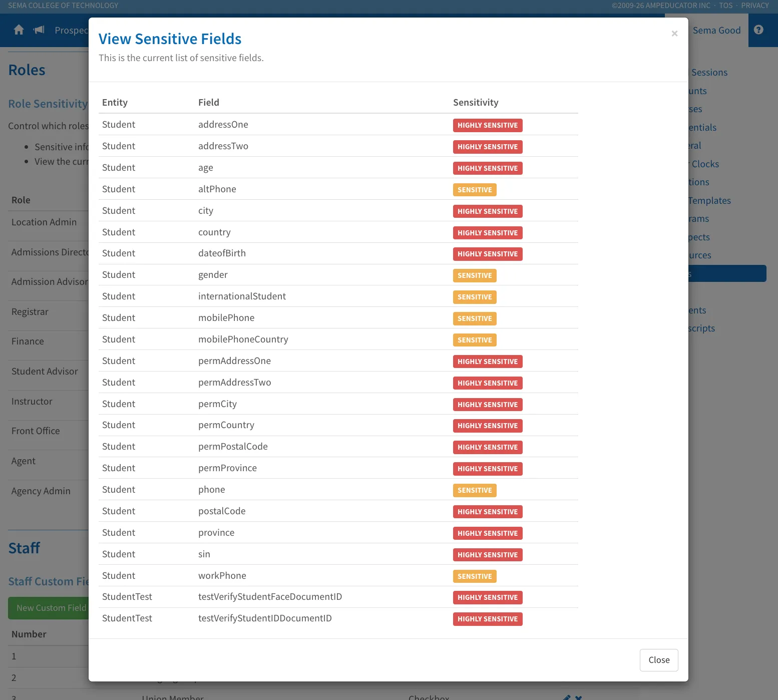Click the Sensitive badge for gender
Image resolution: width=778 pixels, height=700 pixels.
click(x=475, y=275)
